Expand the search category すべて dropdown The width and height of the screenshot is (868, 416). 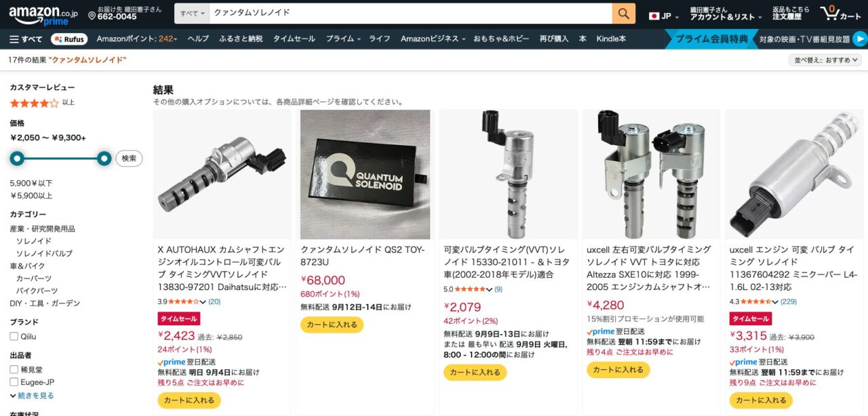tap(192, 14)
